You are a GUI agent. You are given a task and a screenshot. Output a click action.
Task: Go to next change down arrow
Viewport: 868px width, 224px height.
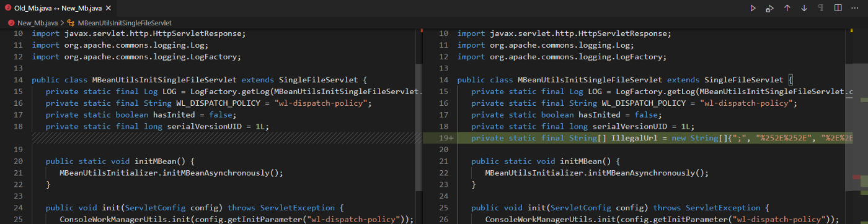coord(804,8)
